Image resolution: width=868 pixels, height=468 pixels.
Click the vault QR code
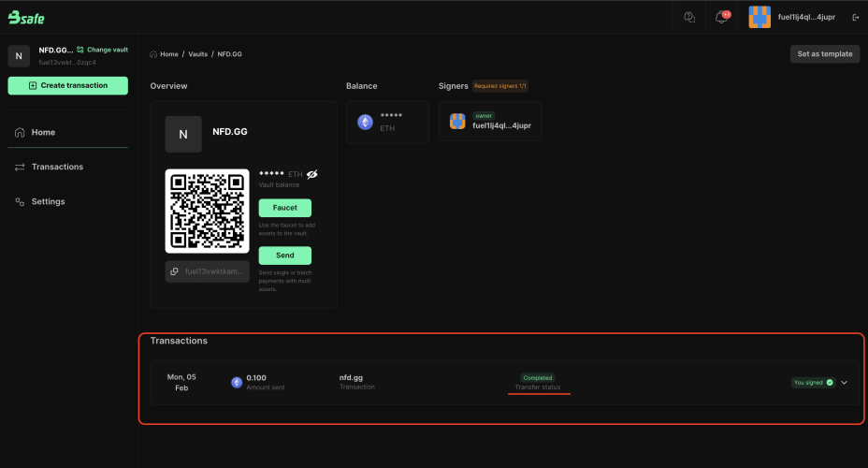(207, 211)
